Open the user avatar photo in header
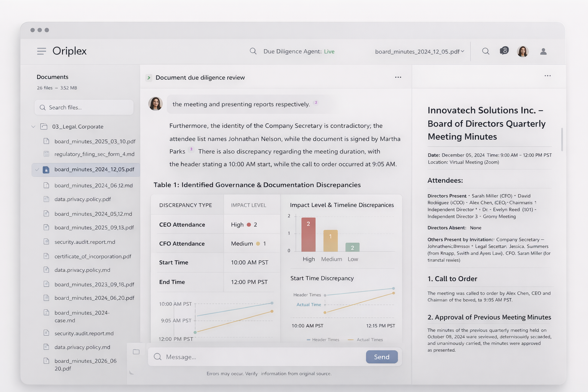The image size is (588, 392). 523,51
